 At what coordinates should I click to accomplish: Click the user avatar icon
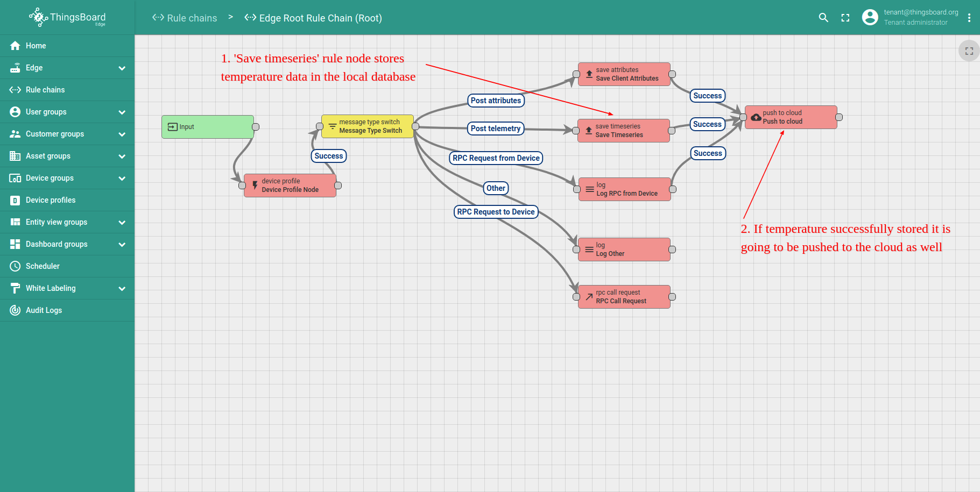(x=870, y=17)
